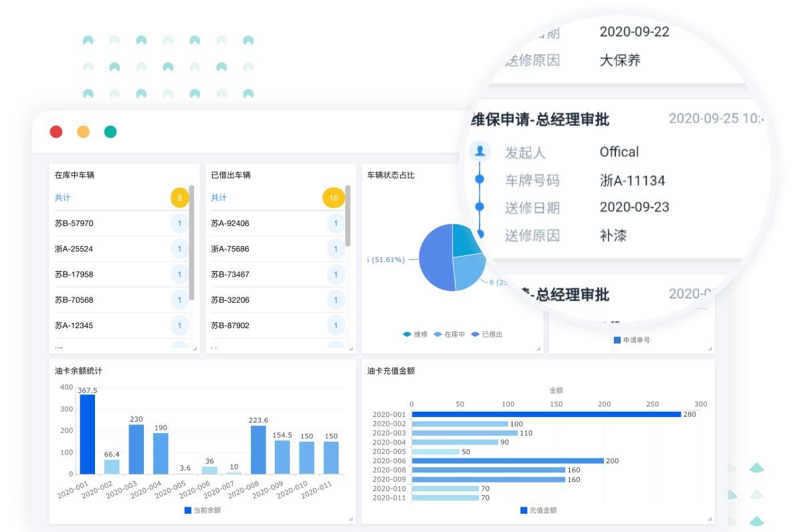
Task: Click the 油卡余额统计 panel title
Action: (78, 371)
